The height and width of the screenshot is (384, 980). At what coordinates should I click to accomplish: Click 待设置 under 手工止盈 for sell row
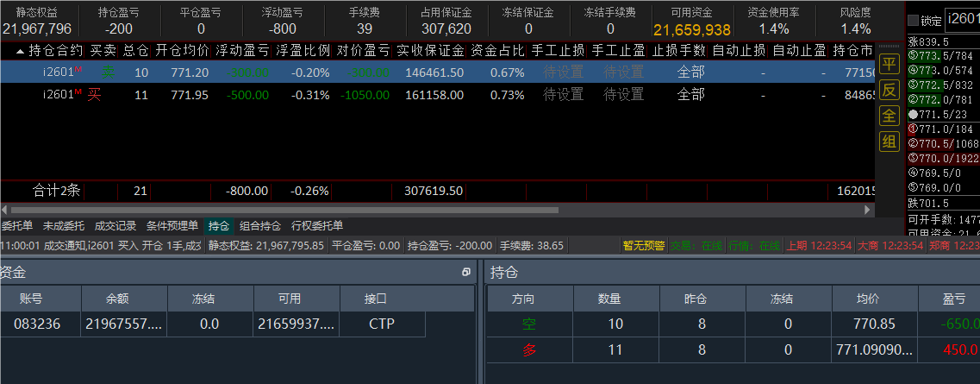click(623, 72)
